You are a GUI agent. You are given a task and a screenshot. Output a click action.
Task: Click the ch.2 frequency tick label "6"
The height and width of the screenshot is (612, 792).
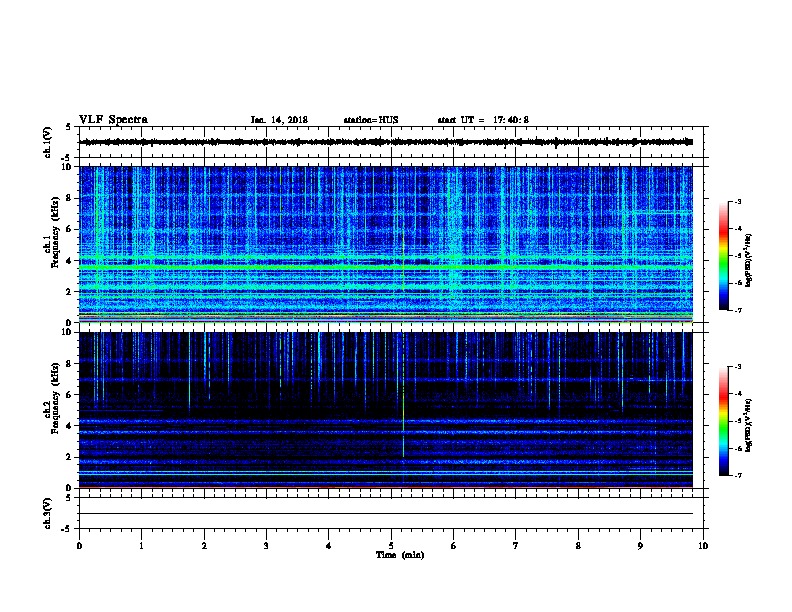(x=69, y=394)
